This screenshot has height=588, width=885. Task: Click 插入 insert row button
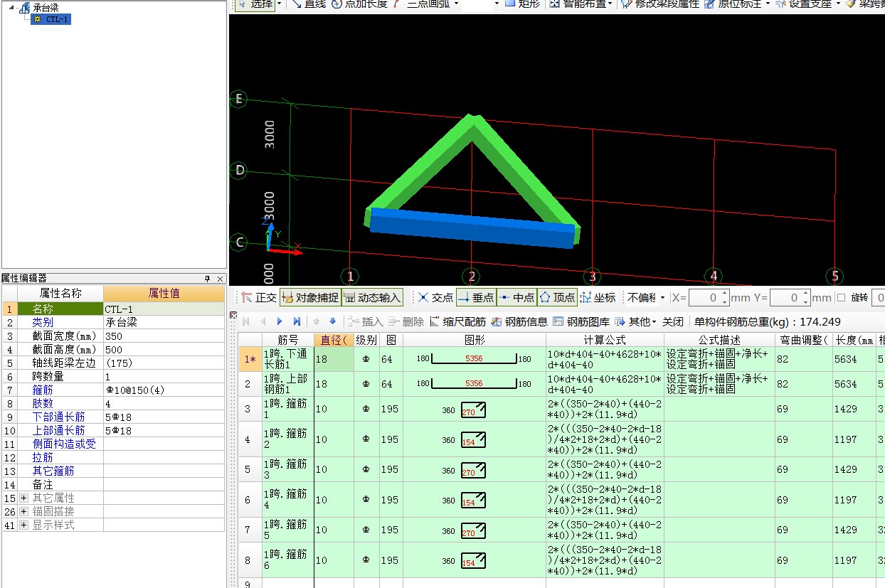366,322
